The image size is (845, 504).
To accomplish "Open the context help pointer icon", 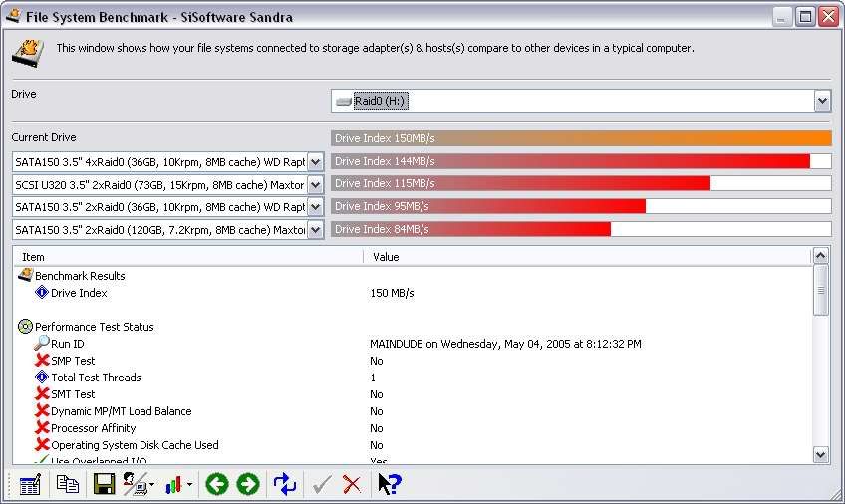I will tap(388, 484).
